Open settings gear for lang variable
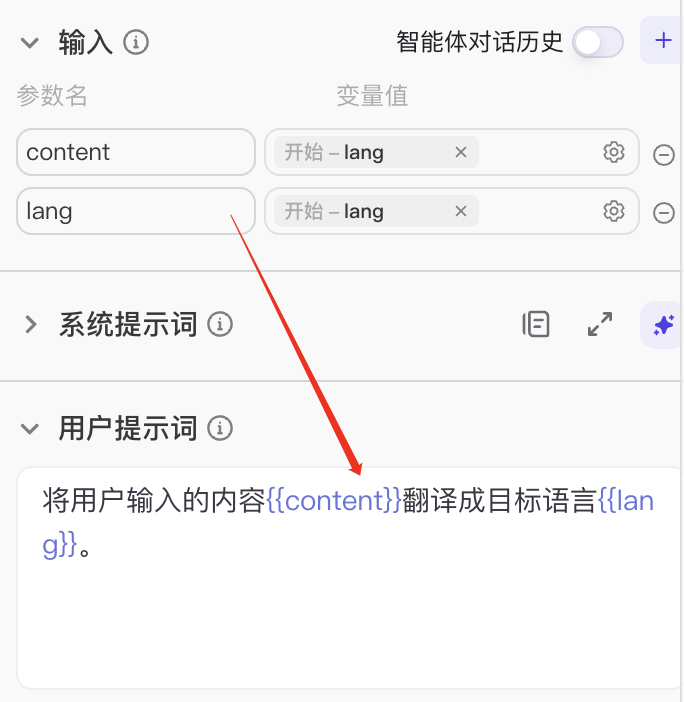The width and height of the screenshot is (684, 702). click(614, 211)
